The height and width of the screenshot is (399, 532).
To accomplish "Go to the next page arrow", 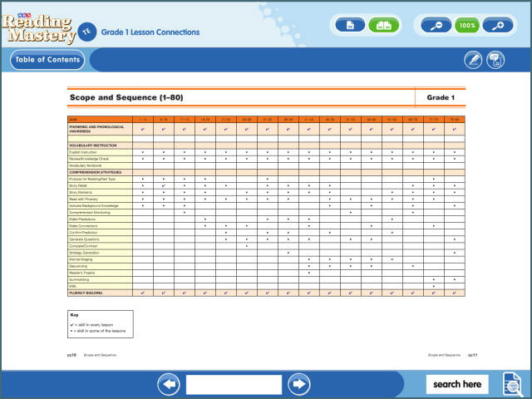I will pos(298,384).
